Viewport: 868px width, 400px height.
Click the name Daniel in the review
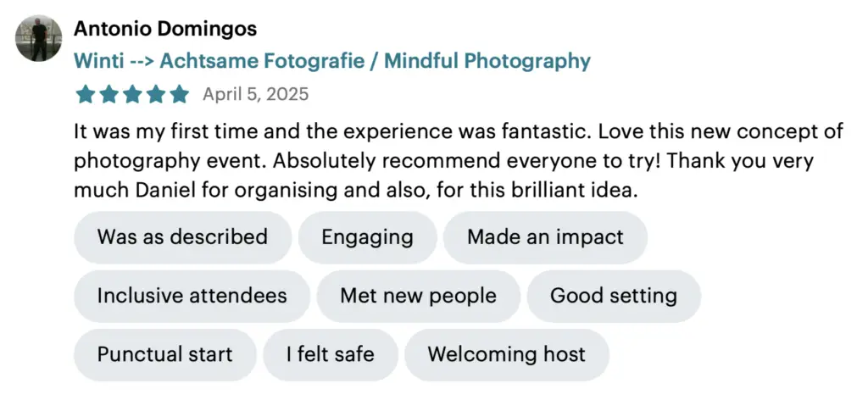[x=166, y=192]
